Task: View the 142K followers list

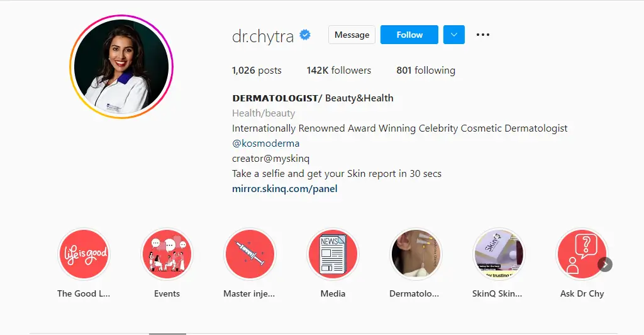Action: pyautogui.click(x=339, y=71)
